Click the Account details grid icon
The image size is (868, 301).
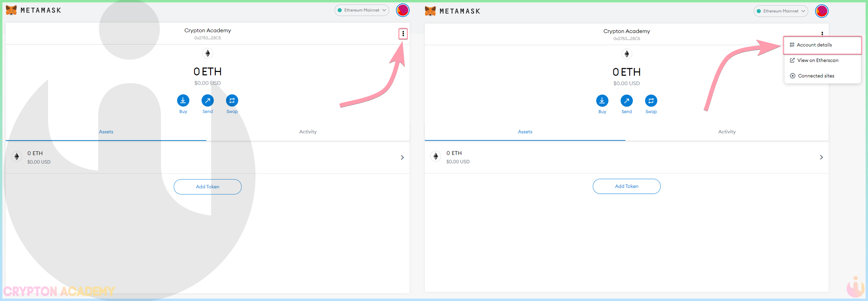click(x=792, y=45)
